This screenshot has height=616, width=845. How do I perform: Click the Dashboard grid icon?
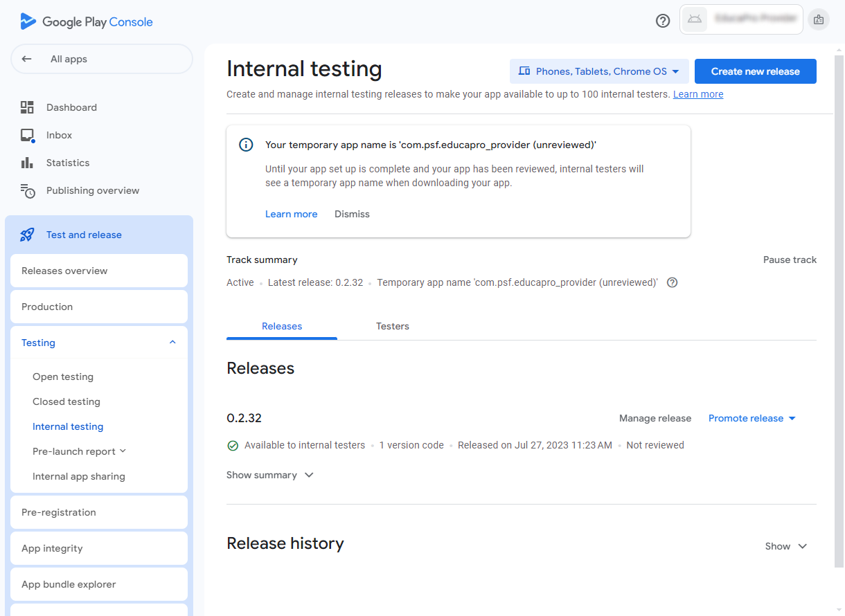[x=27, y=107]
